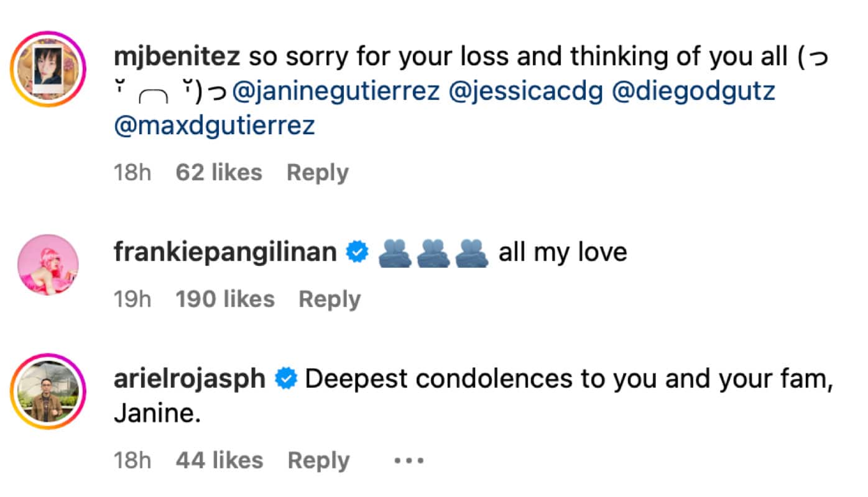
Task: Open the @diegodgutz mention
Action: point(693,92)
